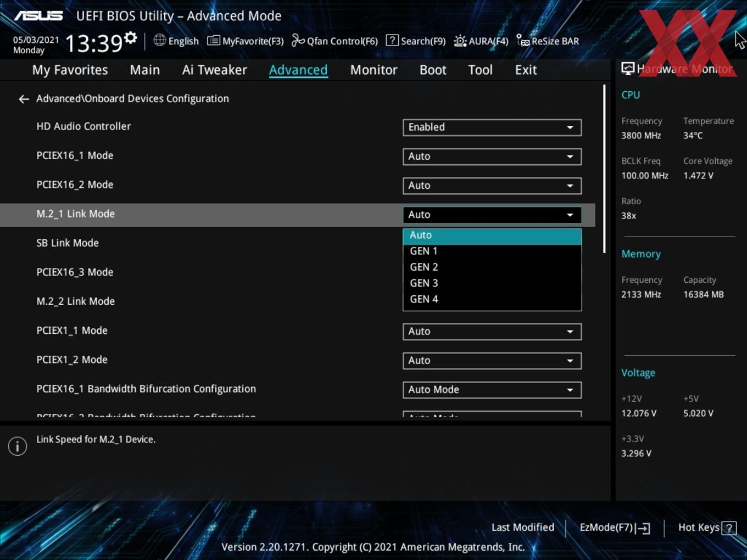Screen dimensions: 747x560
Task: Open the HD Audio Controller dropdown
Action: tap(492, 127)
